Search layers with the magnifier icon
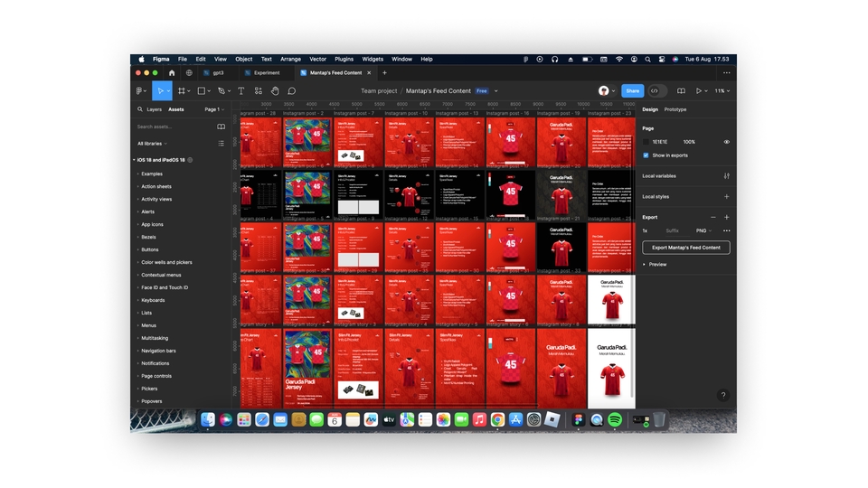The image size is (868, 488). pos(140,109)
